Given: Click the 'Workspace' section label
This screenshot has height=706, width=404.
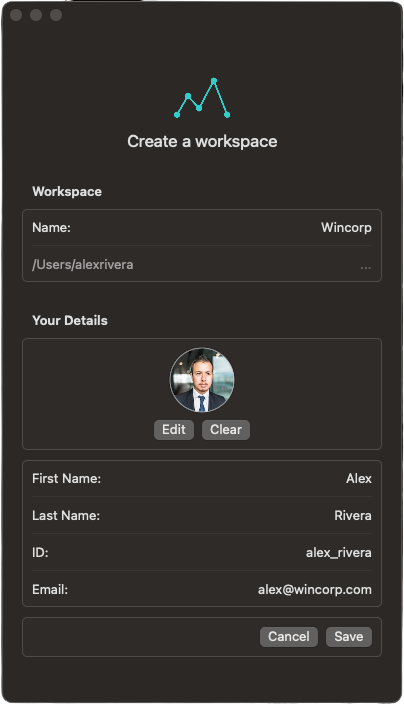Looking at the screenshot, I should point(67,191).
